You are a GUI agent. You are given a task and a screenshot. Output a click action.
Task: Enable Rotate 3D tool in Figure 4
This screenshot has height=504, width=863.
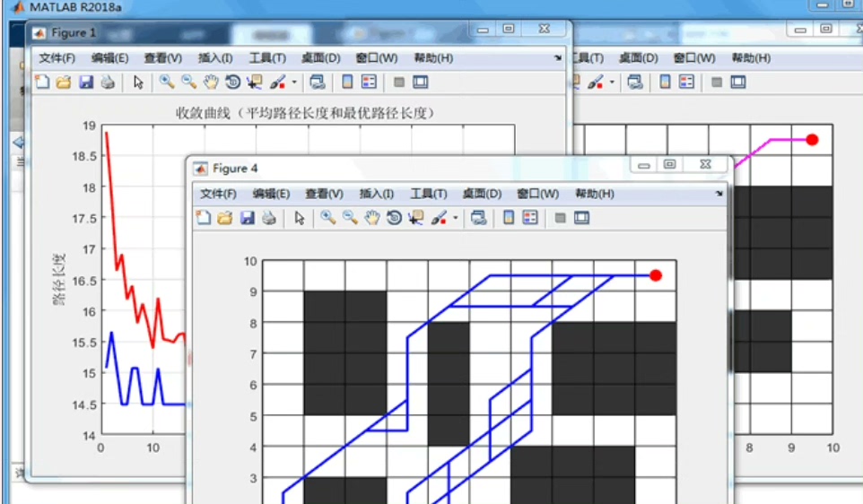394,217
